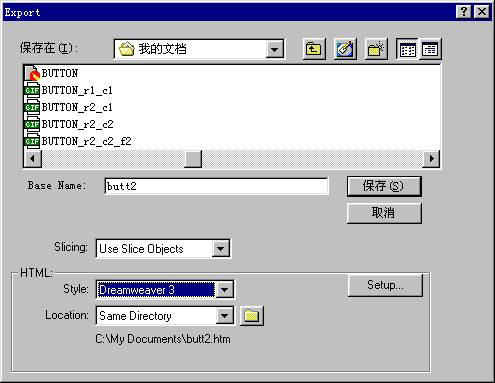
Task: Click the 取消 cancel button
Action: click(x=384, y=213)
